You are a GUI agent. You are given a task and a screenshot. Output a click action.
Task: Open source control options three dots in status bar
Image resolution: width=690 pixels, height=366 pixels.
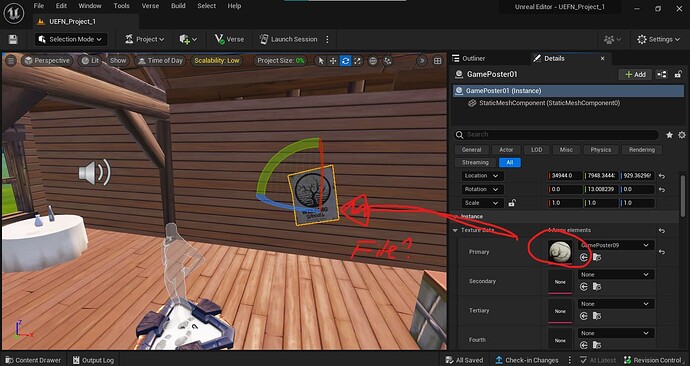[x=570, y=360]
